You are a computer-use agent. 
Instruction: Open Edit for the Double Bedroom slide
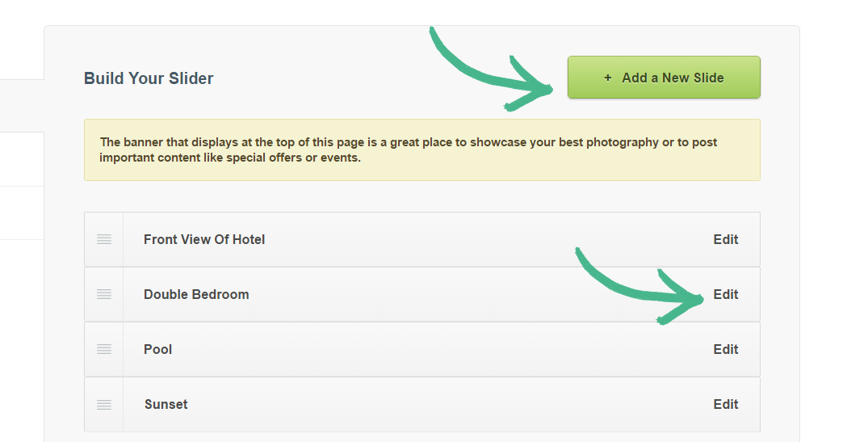click(725, 294)
